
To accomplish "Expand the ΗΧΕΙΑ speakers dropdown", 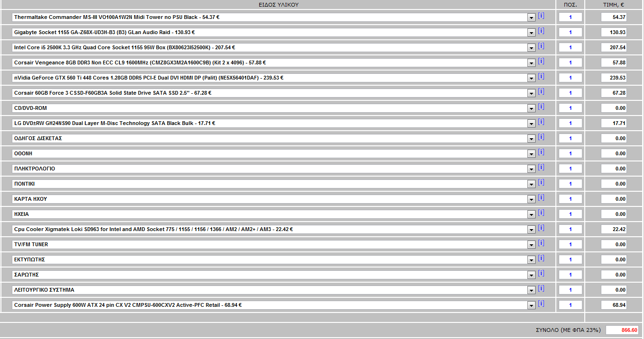I will (x=531, y=214).
